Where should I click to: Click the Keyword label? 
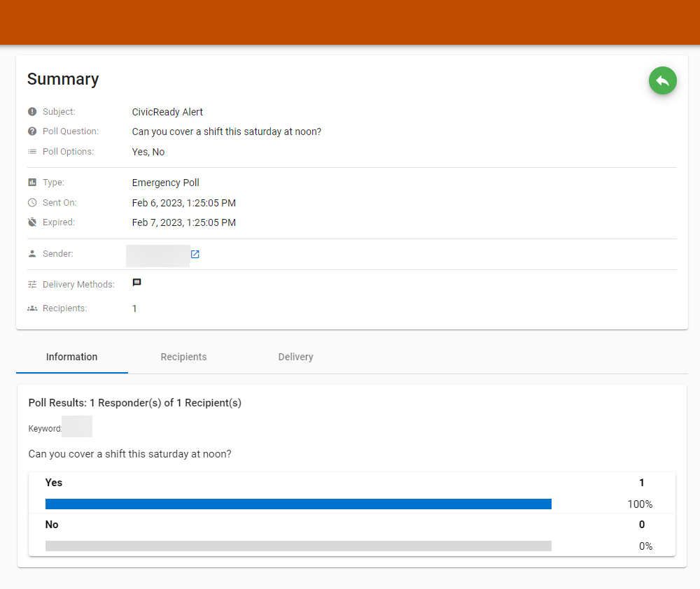[45, 429]
